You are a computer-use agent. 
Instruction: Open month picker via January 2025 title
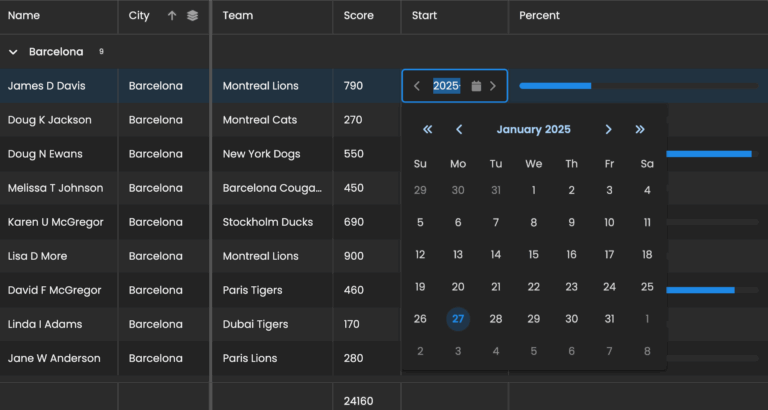(533, 129)
